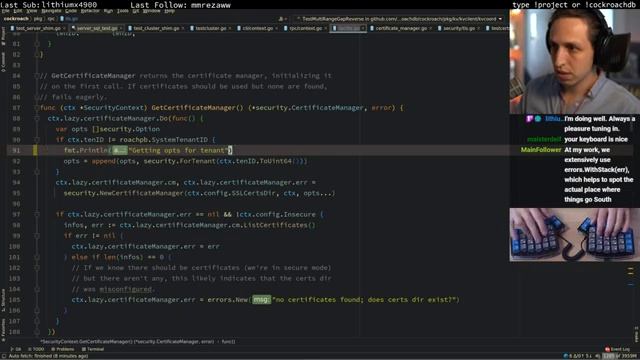
Task: Click 'Auto fetch: finished' status message
Action: point(48,356)
